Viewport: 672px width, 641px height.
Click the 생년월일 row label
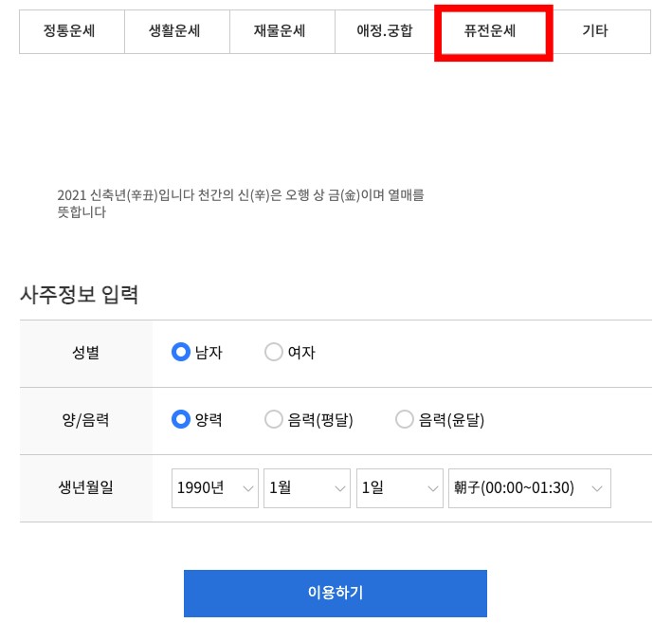tap(85, 488)
